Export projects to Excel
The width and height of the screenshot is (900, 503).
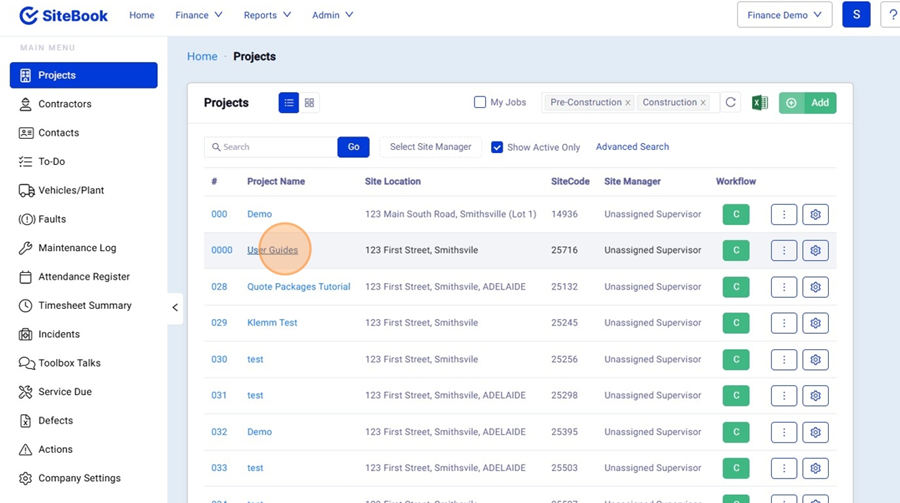(760, 103)
